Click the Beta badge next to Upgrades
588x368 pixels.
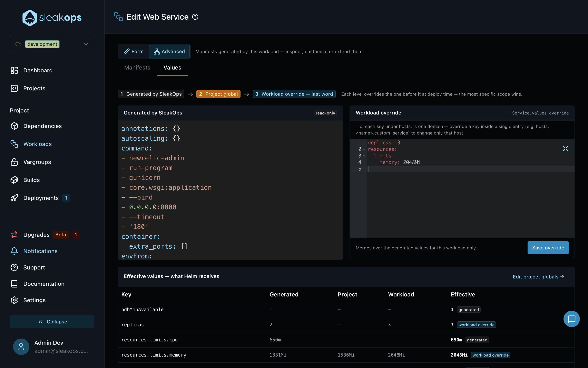point(60,235)
